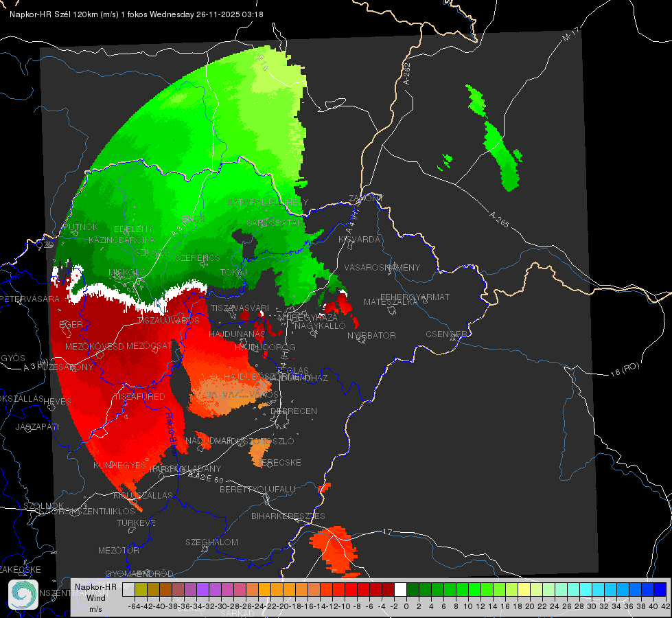
Task: Click the HAJDÚNÁNÁS city label
Action: 237,334
